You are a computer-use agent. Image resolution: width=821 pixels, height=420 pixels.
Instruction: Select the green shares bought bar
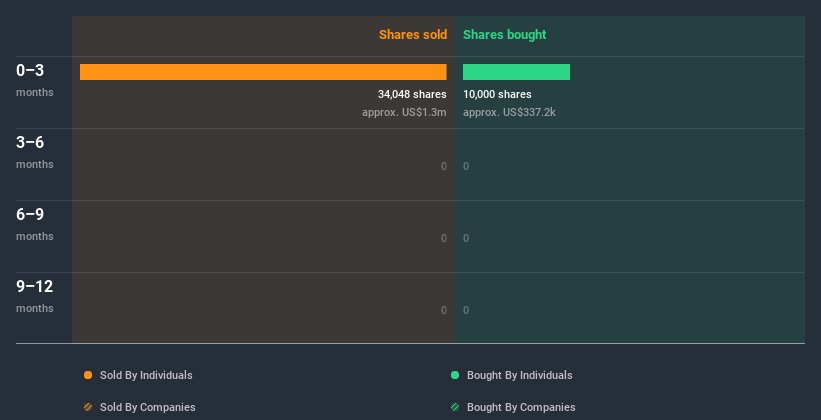516,72
